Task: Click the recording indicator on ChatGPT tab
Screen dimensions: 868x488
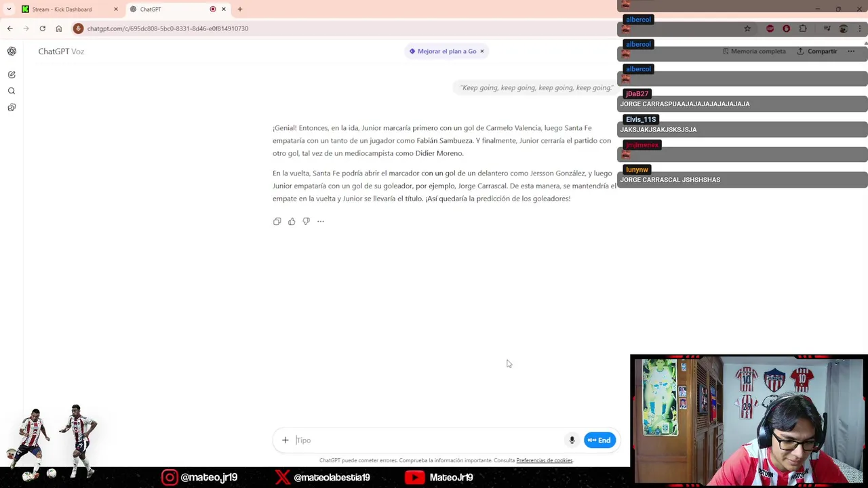Action: 213,9
